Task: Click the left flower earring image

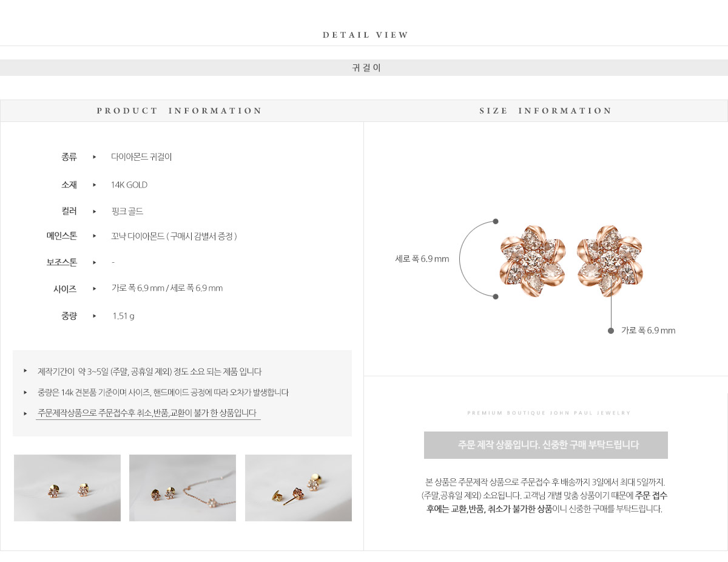Action: [533, 261]
